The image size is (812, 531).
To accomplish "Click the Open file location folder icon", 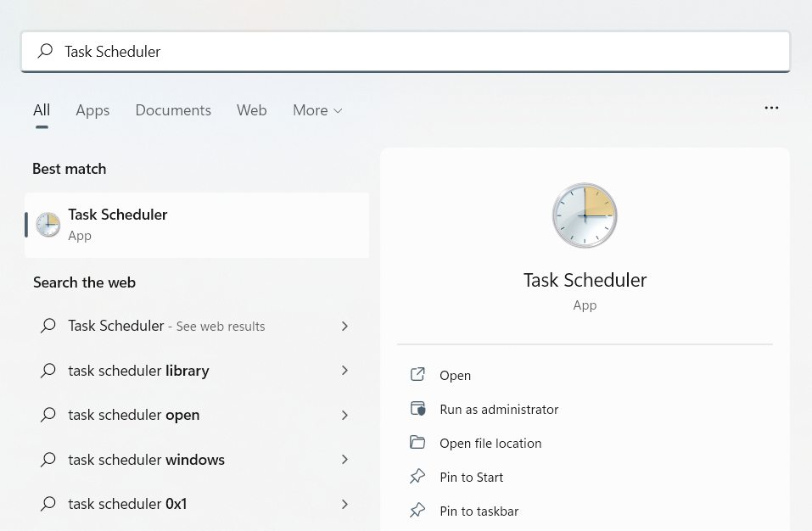I will point(417,443).
